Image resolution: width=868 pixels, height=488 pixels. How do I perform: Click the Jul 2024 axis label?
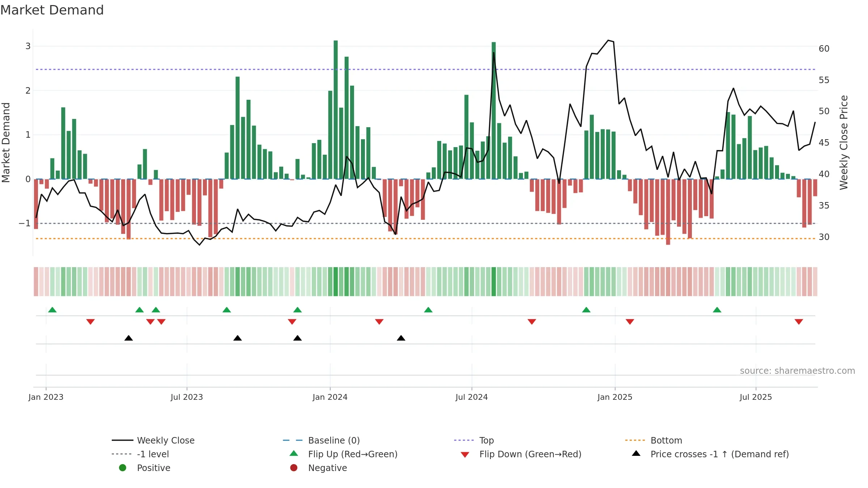click(x=472, y=397)
